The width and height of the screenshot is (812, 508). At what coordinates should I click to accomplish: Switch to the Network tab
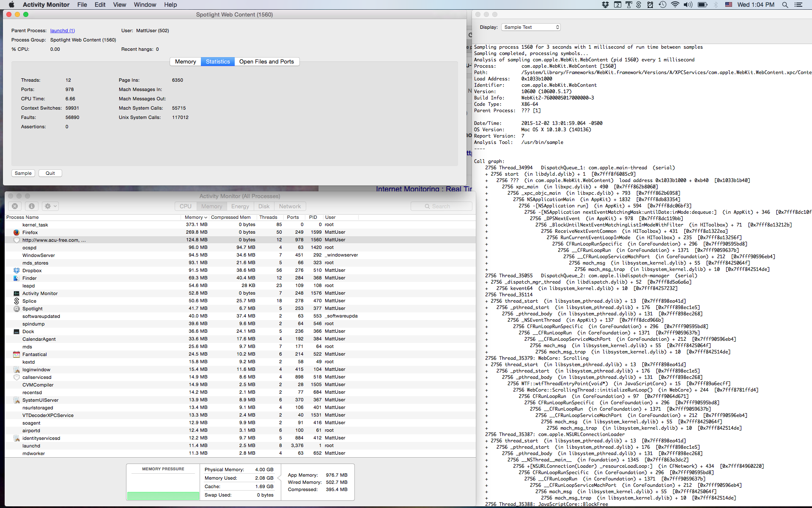[x=290, y=206]
